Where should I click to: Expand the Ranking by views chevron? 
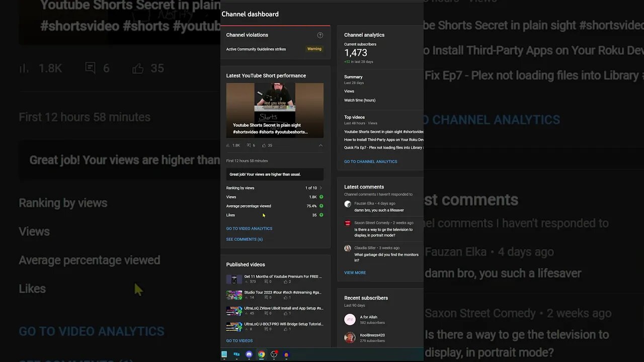click(x=321, y=188)
